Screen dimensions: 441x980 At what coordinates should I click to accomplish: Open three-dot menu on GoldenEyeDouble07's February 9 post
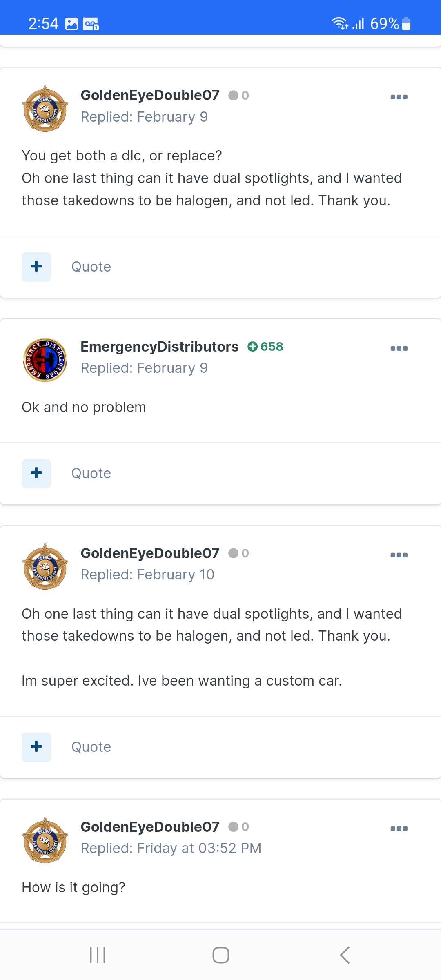pyautogui.click(x=399, y=97)
